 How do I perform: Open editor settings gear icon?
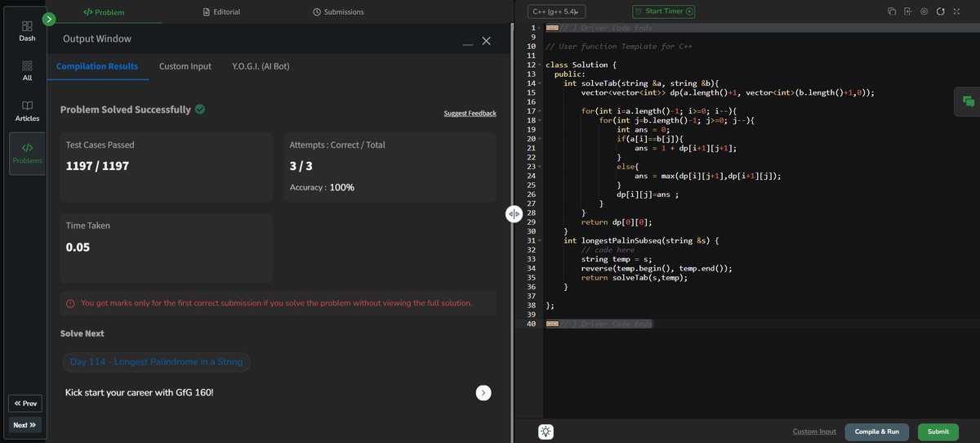pyautogui.click(x=924, y=11)
